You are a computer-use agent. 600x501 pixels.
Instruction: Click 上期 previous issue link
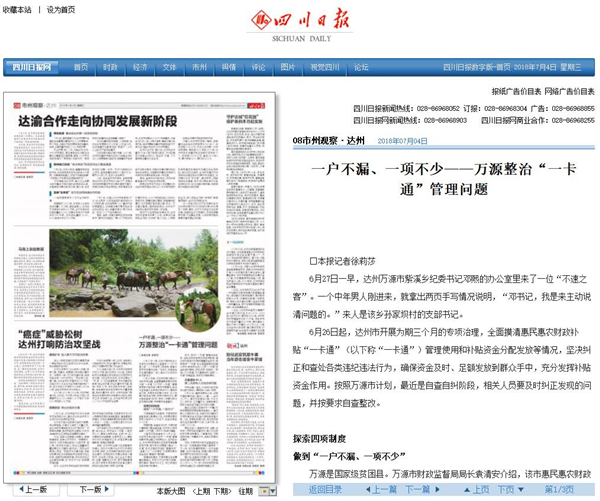tap(202, 491)
